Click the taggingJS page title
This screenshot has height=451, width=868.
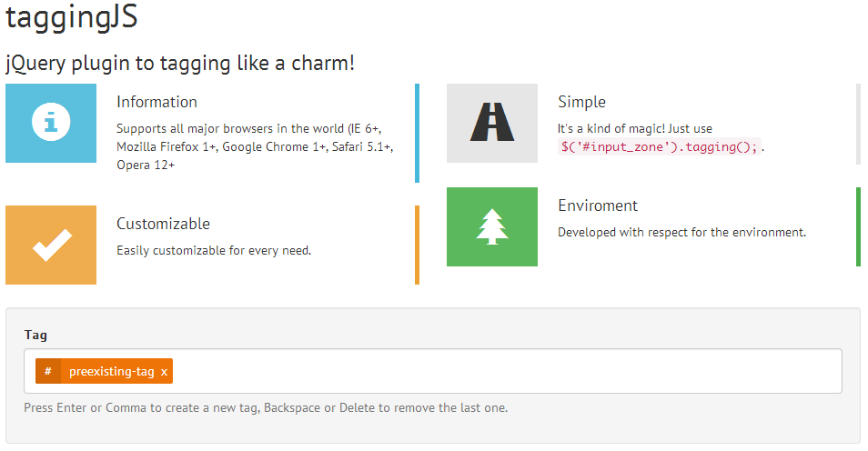tap(71, 16)
